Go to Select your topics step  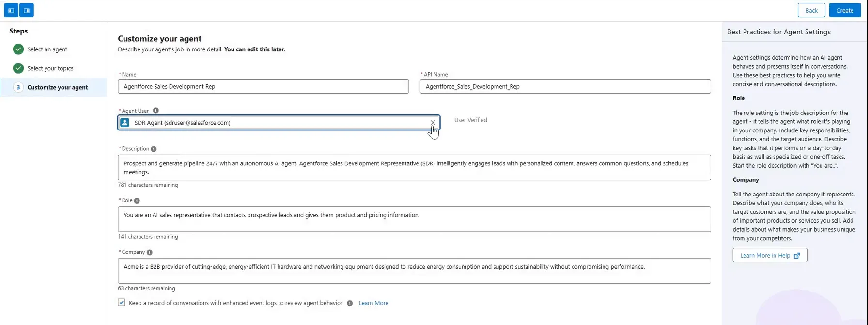tap(50, 68)
